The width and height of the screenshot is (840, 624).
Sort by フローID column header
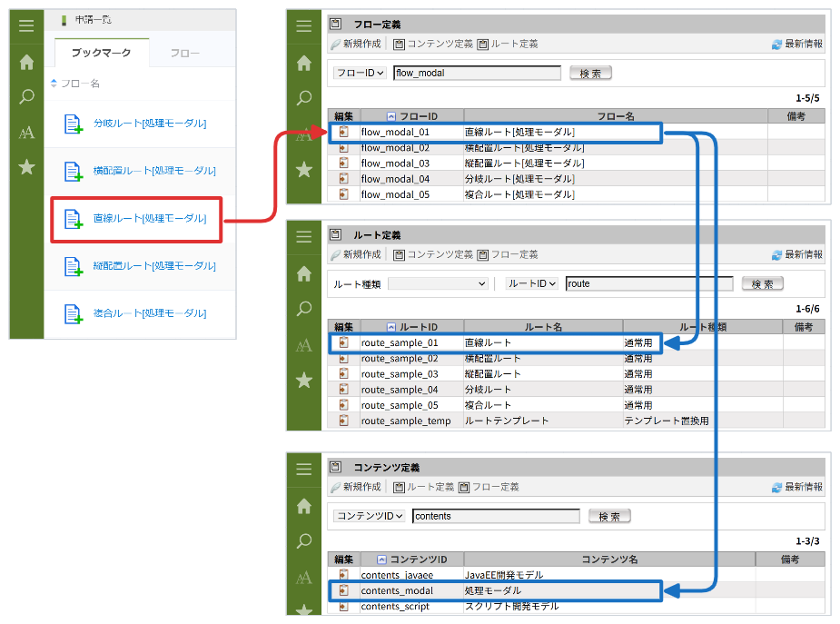click(x=412, y=116)
